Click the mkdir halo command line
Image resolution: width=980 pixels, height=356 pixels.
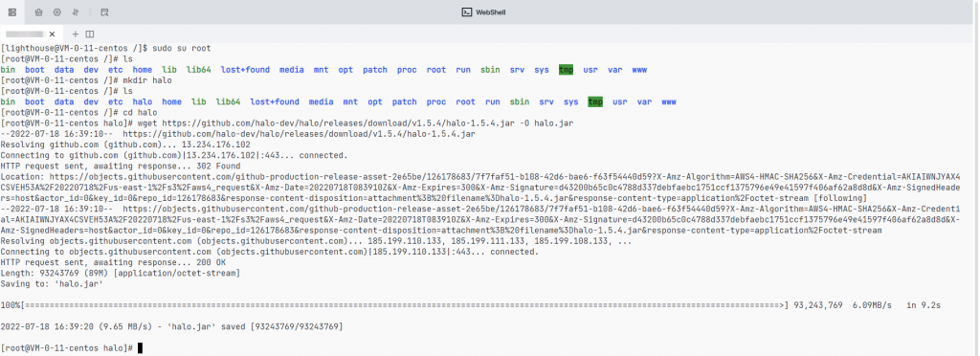(85, 80)
